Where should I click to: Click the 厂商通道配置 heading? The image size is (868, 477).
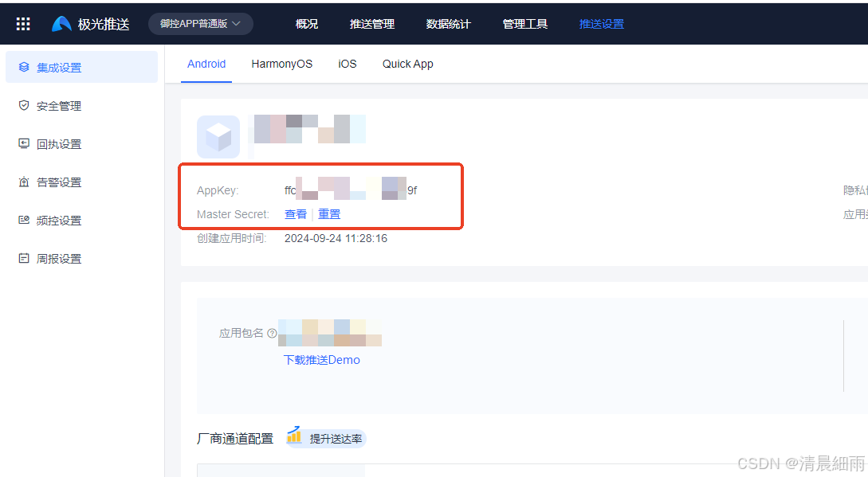click(235, 439)
